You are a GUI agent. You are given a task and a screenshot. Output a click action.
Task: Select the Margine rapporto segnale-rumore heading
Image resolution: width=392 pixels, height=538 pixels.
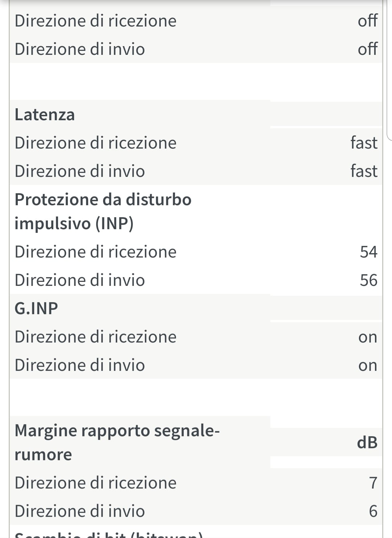(x=117, y=442)
